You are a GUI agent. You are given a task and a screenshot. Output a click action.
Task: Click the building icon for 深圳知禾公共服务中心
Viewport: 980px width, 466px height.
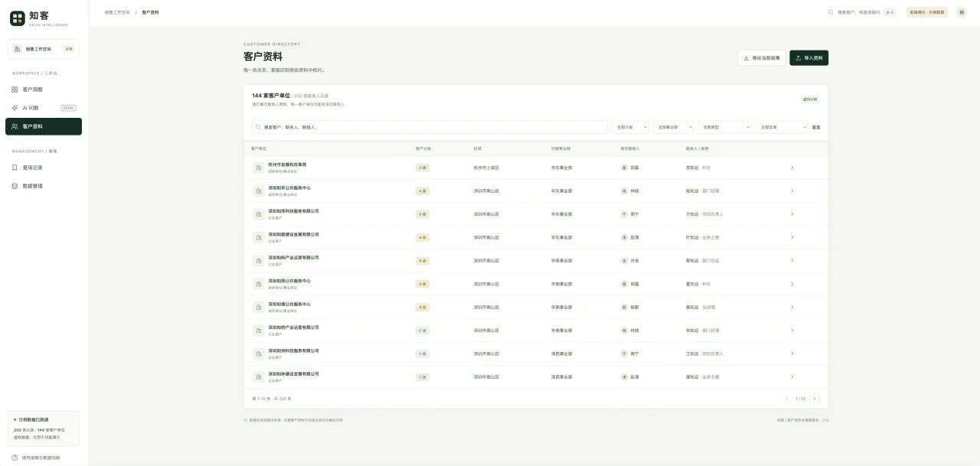click(x=259, y=191)
